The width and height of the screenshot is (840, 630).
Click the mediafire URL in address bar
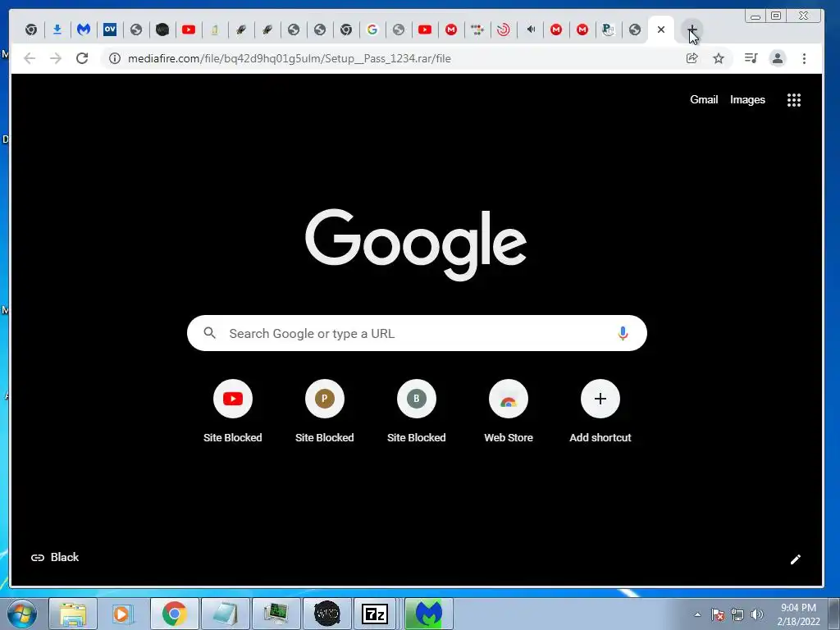click(290, 58)
